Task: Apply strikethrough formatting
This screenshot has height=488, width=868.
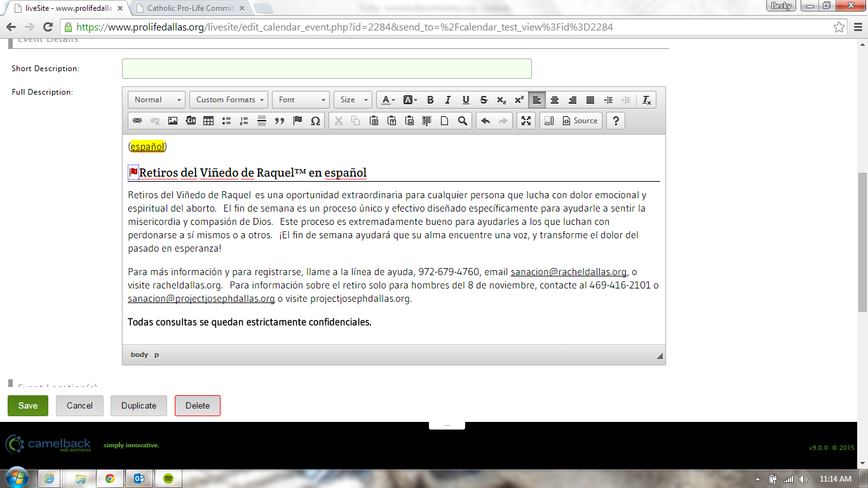Action: 484,100
